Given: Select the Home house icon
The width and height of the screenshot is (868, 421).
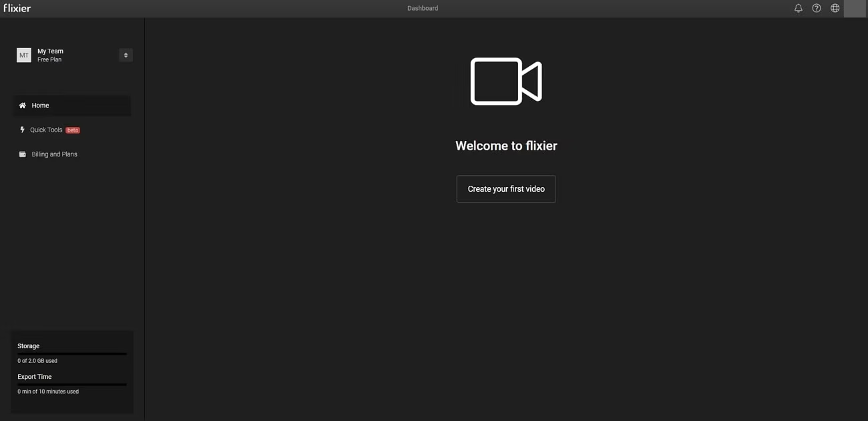Looking at the screenshot, I should 22,105.
